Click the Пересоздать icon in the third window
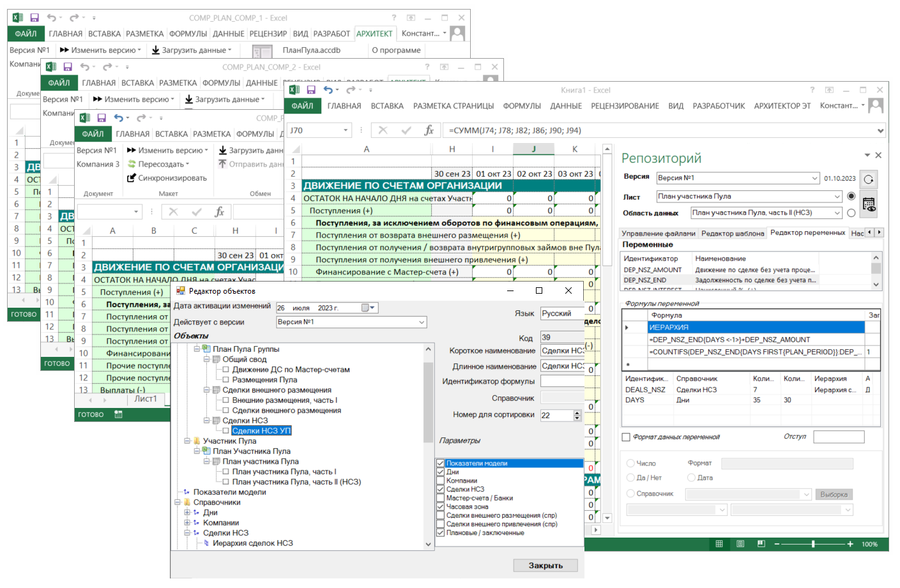This screenshot has width=900, height=588. tap(132, 164)
